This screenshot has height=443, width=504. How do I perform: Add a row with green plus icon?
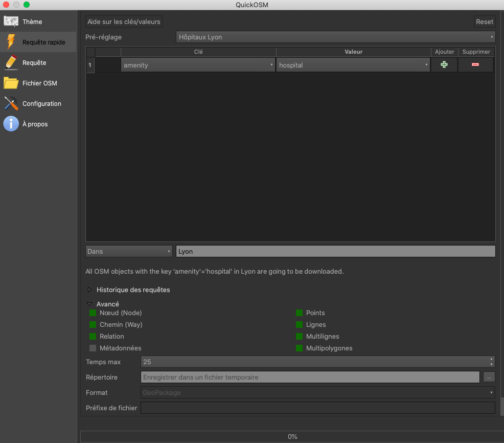pyautogui.click(x=444, y=65)
